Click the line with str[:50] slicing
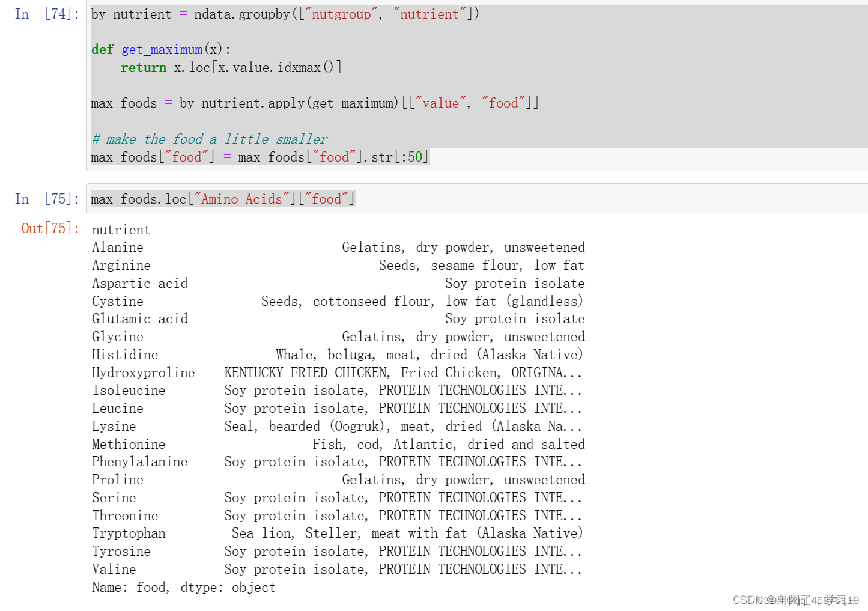 pos(260,157)
